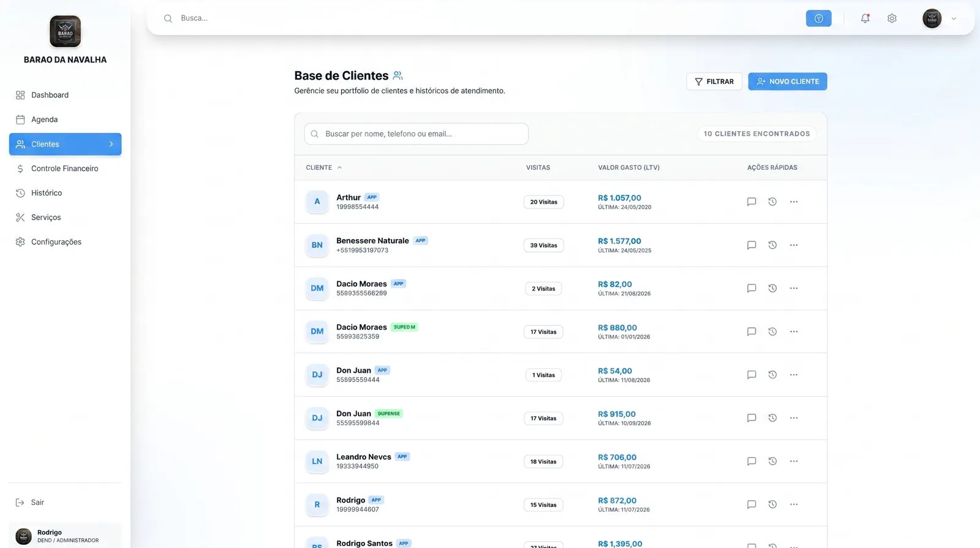View history icon for Arthur
The image size is (980, 548).
[x=772, y=202]
